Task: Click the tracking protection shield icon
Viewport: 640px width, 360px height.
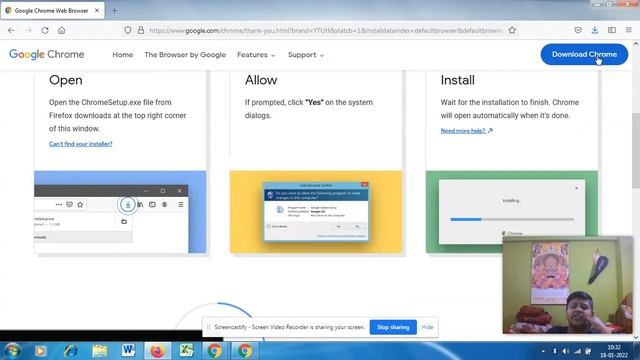Action: pyautogui.click(x=128, y=30)
